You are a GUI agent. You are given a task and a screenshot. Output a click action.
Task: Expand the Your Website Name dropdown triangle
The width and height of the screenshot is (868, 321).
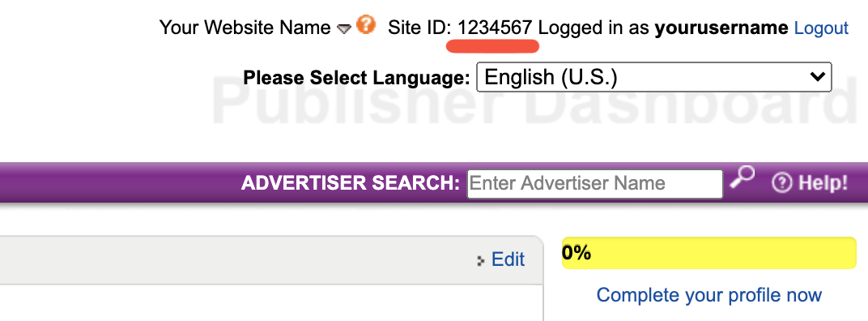[x=344, y=29]
